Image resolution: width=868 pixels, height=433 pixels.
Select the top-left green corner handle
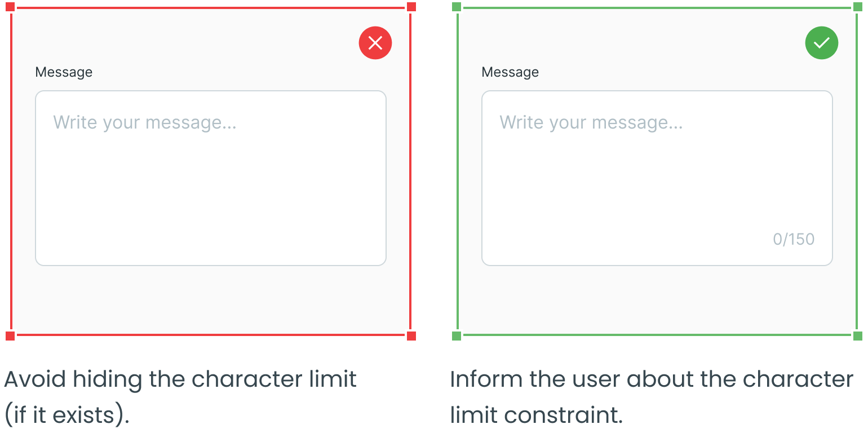(x=457, y=7)
